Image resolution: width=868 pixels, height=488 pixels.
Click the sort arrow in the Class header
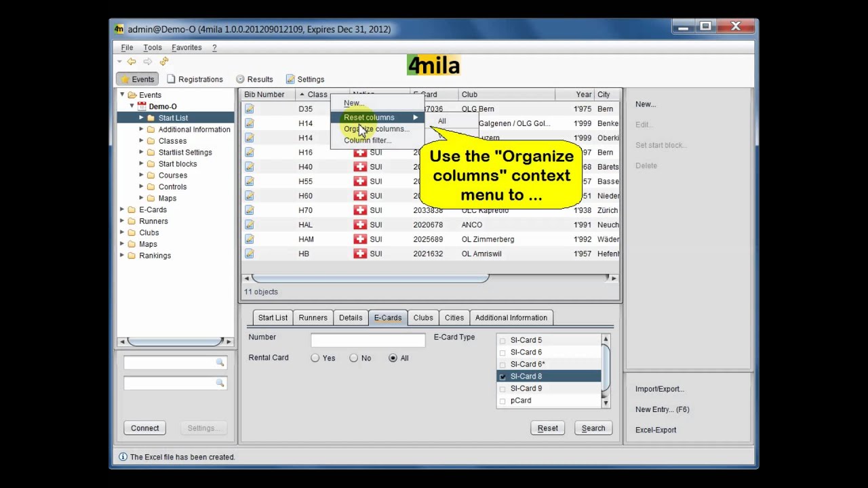(x=302, y=94)
